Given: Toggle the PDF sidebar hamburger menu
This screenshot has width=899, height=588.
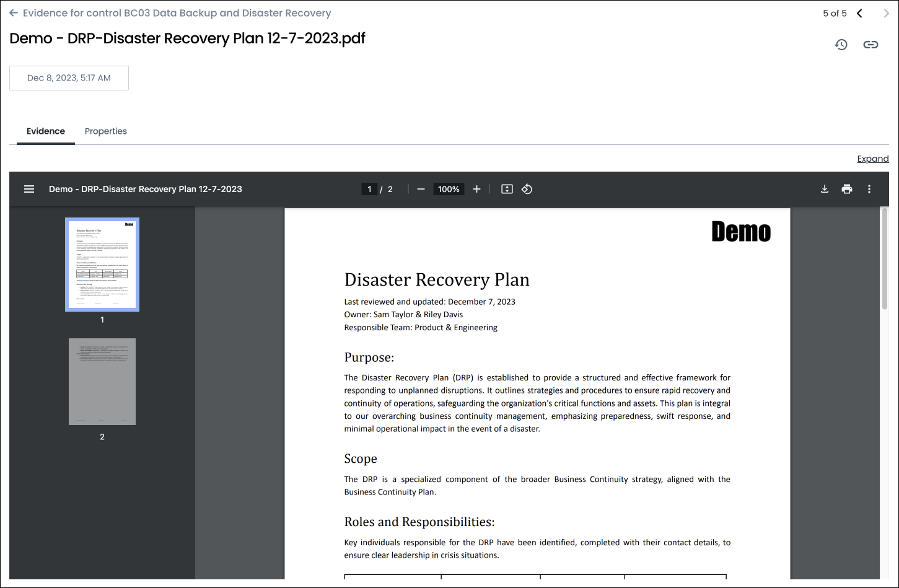Looking at the screenshot, I should 29,189.
